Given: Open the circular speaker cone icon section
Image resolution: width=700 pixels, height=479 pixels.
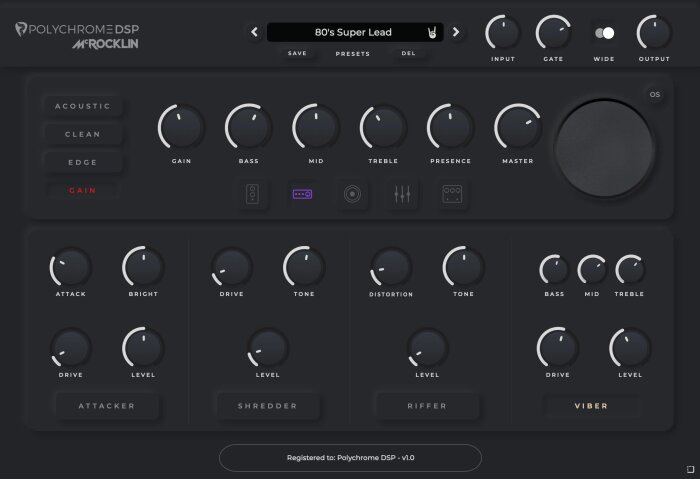Looking at the screenshot, I should pyautogui.click(x=352, y=194).
